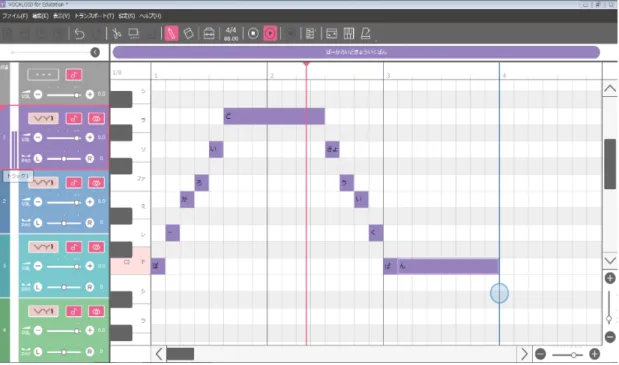The width and height of the screenshot is (619, 365).
Task: Click the vertical scrollbar thumb of piano roll
Action: (x=610, y=164)
